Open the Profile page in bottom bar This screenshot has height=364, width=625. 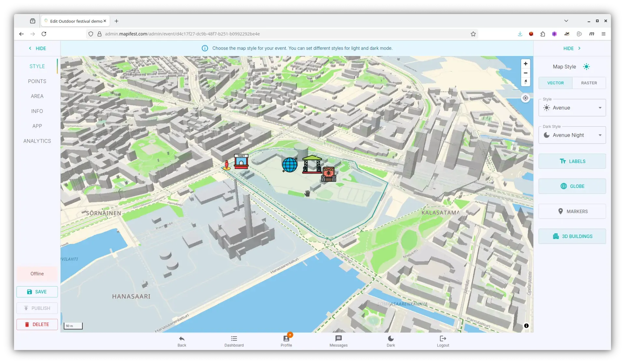click(x=286, y=341)
